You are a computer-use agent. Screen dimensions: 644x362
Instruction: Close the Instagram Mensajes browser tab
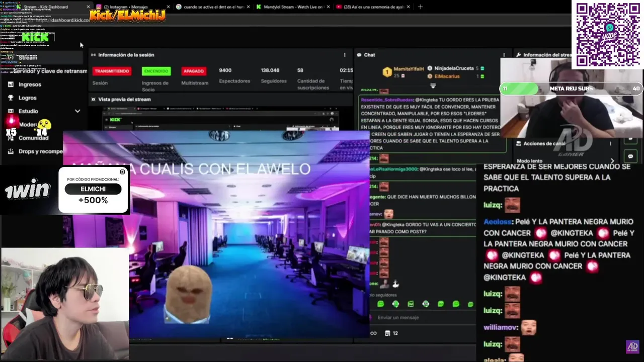pos(168,7)
